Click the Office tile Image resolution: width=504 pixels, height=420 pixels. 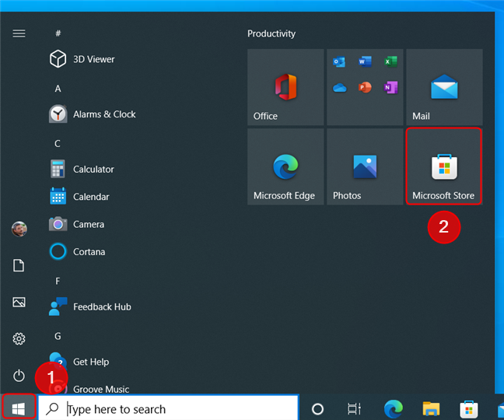point(285,87)
